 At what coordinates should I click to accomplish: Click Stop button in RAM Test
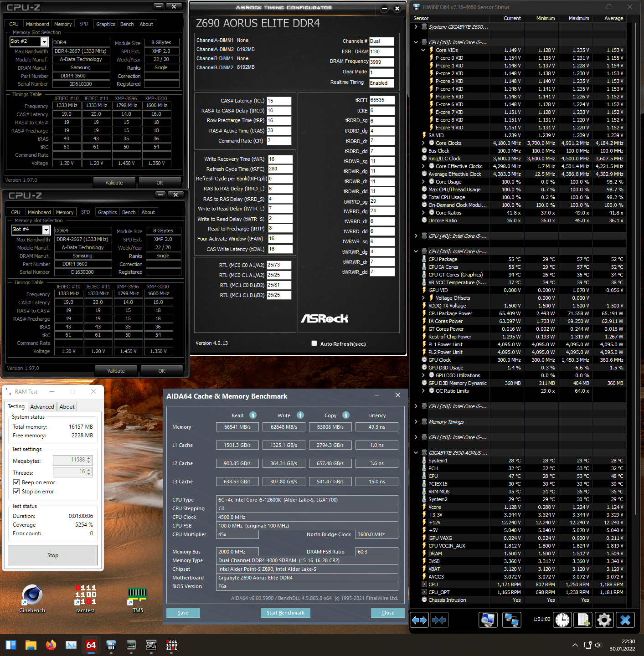tap(53, 555)
